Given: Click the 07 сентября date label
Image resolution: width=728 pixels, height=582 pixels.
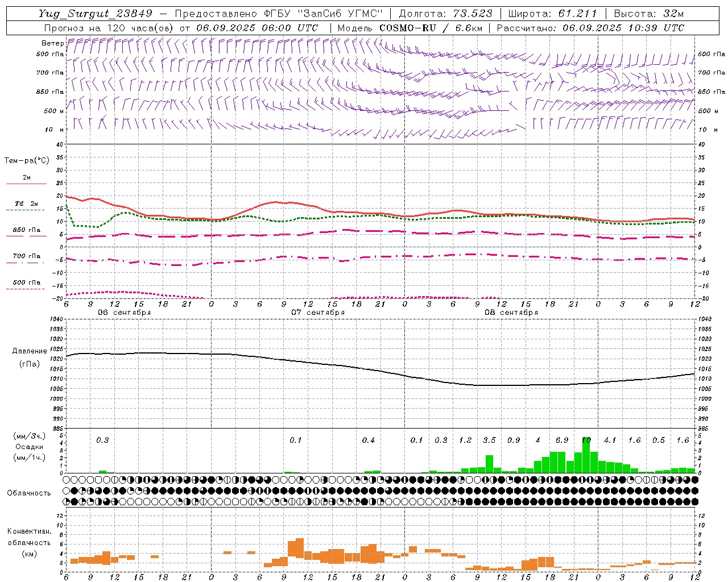Looking at the screenshot, I should (318, 313).
